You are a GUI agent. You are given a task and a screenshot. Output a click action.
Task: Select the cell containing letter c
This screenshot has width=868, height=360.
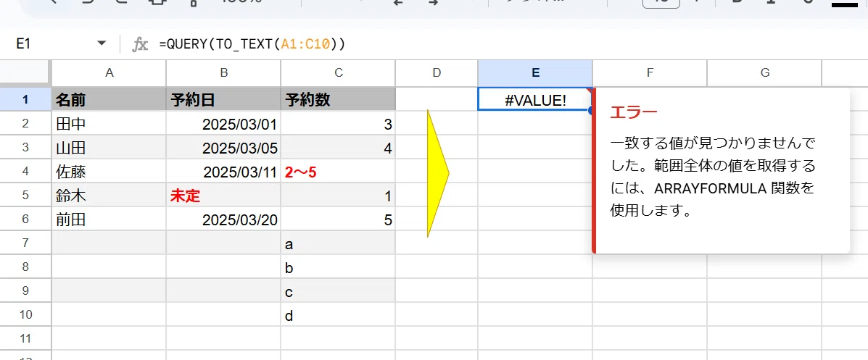point(338,291)
